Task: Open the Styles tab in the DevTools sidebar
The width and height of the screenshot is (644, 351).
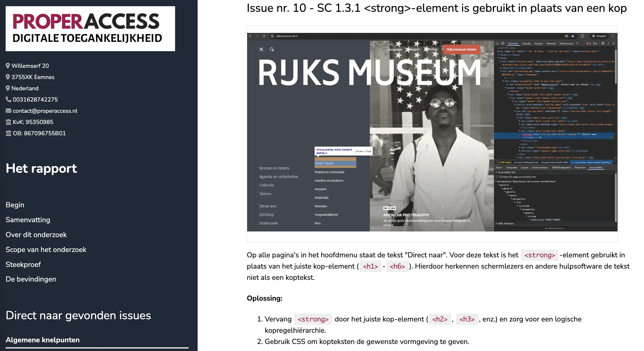Action: 499,168
